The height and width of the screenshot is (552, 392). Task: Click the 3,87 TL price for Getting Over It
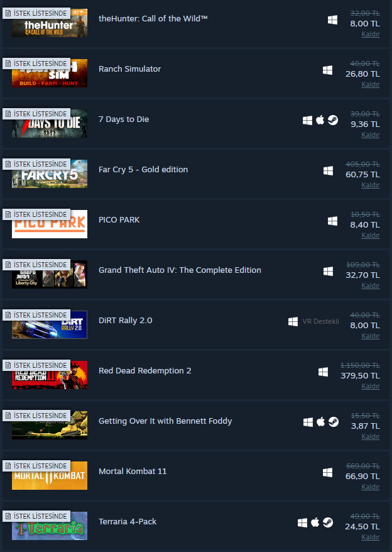pyautogui.click(x=365, y=426)
